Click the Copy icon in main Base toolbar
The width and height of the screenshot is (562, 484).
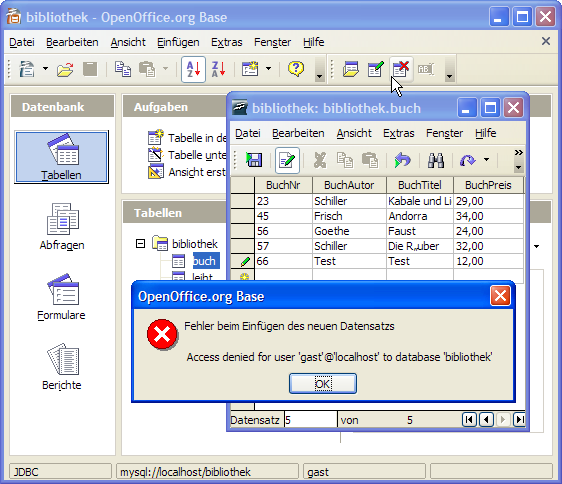(x=123, y=69)
